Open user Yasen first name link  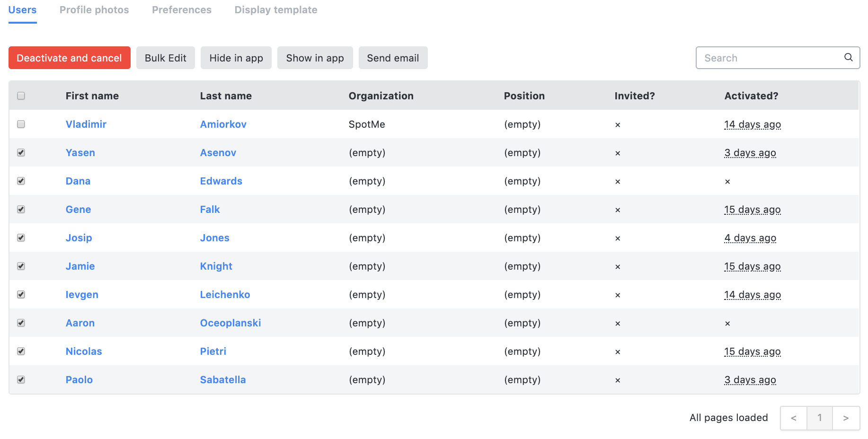coord(80,153)
